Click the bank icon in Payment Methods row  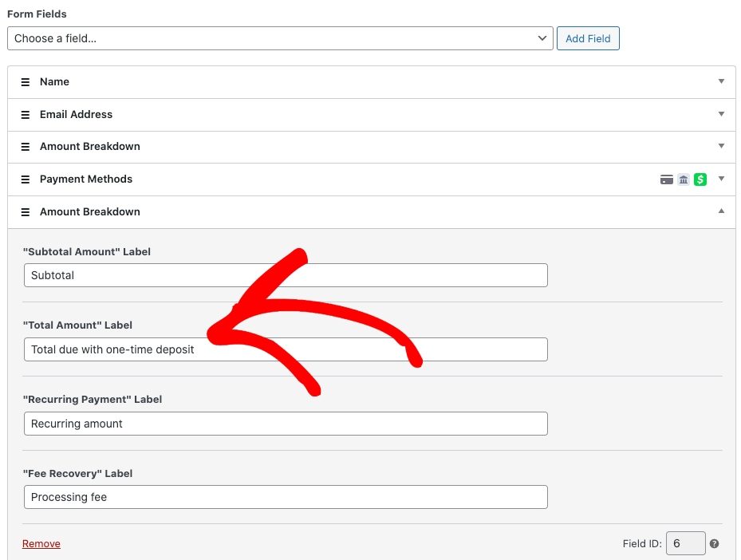tap(684, 179)
